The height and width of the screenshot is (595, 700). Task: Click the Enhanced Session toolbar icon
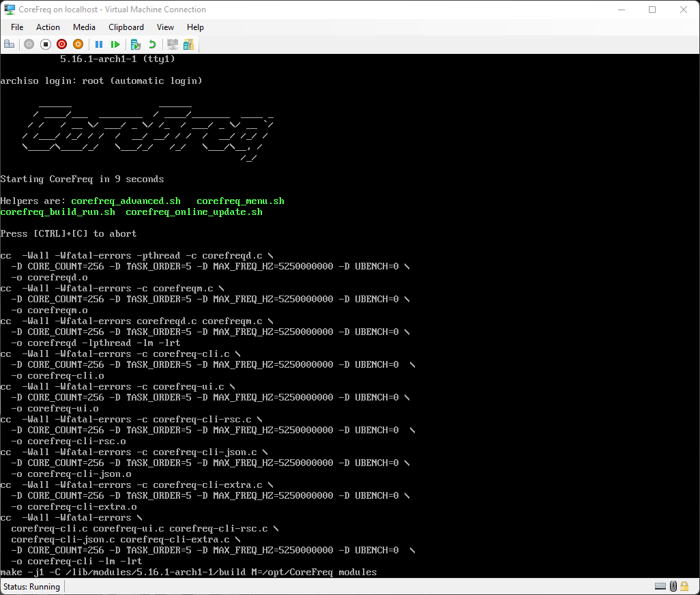click(x=173, y=44)
